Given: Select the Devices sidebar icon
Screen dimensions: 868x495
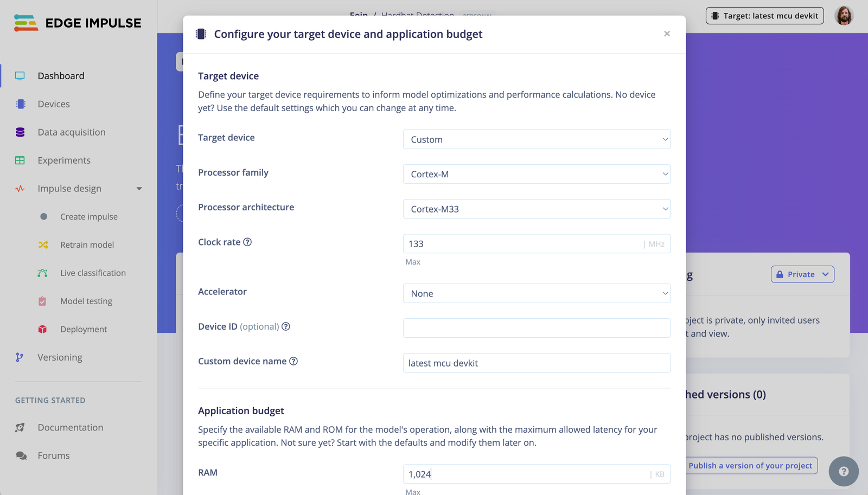Looking at the screenshot, I should pos(54,104).
